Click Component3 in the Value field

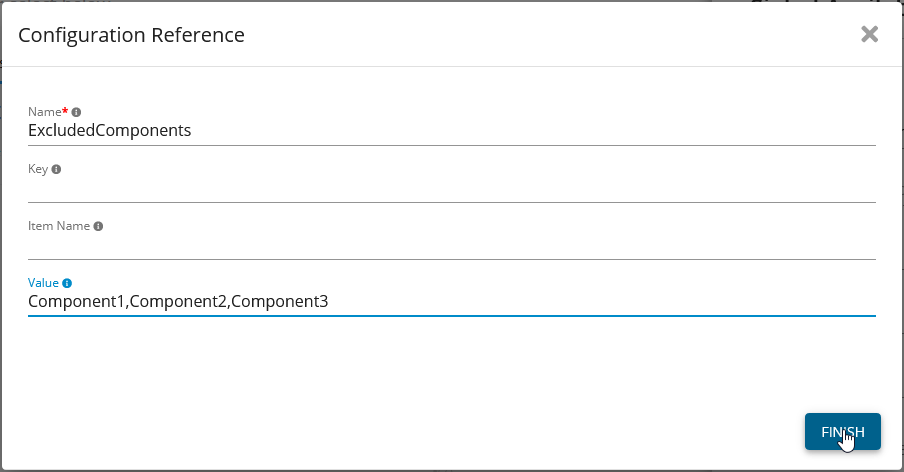click(x=280, y=301)
